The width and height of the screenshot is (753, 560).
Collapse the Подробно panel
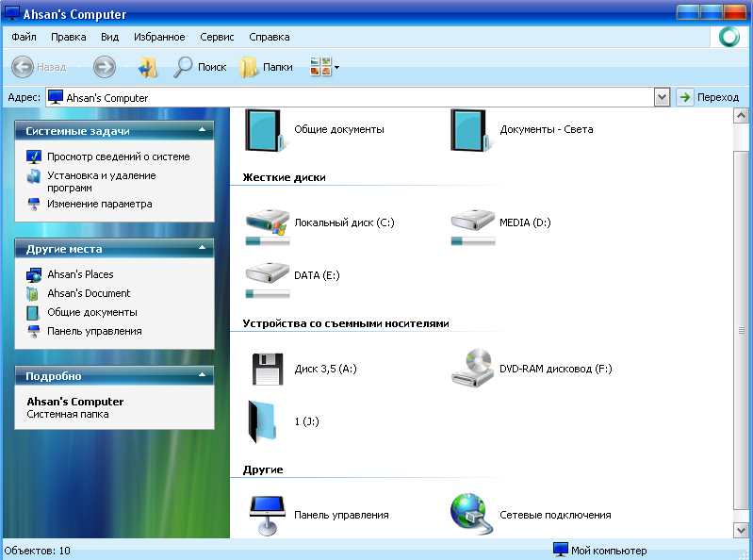coord(203,375)
